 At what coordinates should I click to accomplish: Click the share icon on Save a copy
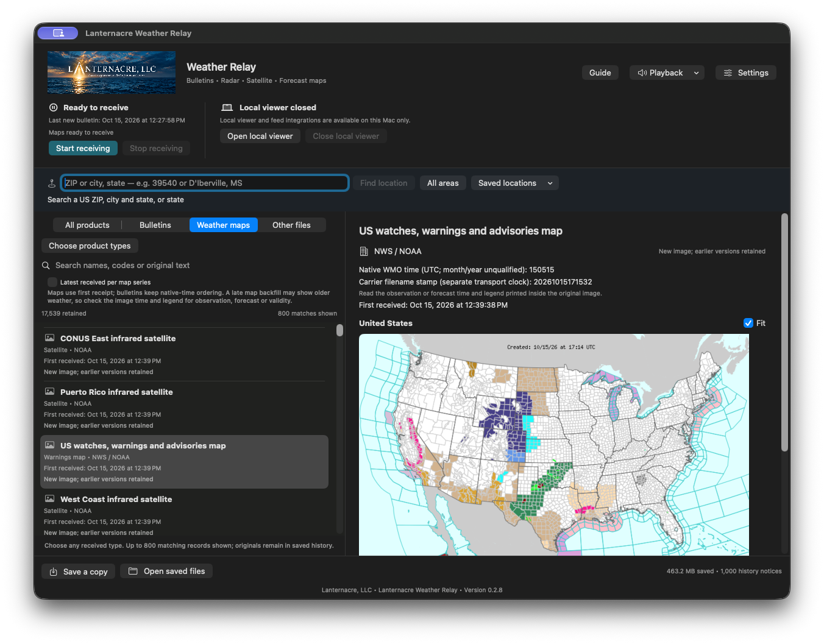53,571
